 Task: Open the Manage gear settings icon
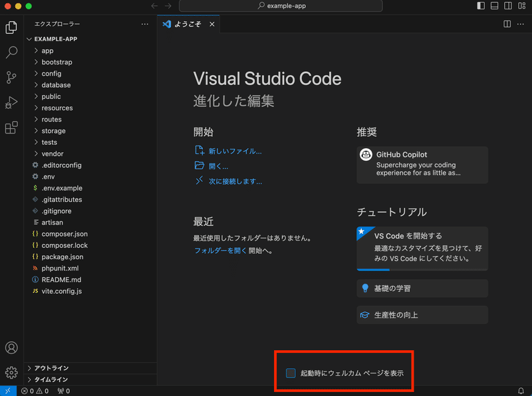pyautogui.click(x=11, y=373)
